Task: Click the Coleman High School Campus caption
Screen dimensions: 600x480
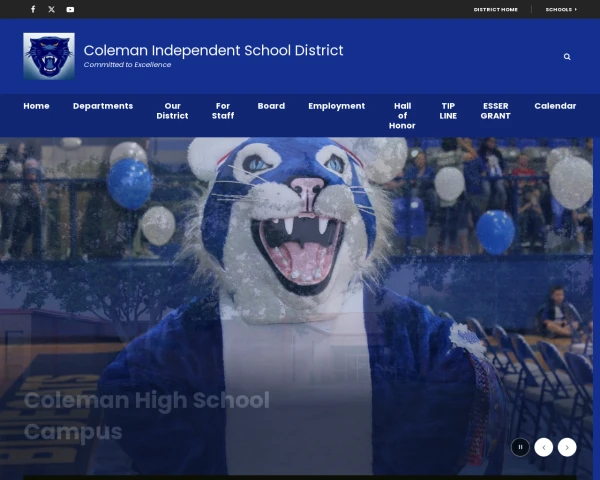Action: point(147,416)
